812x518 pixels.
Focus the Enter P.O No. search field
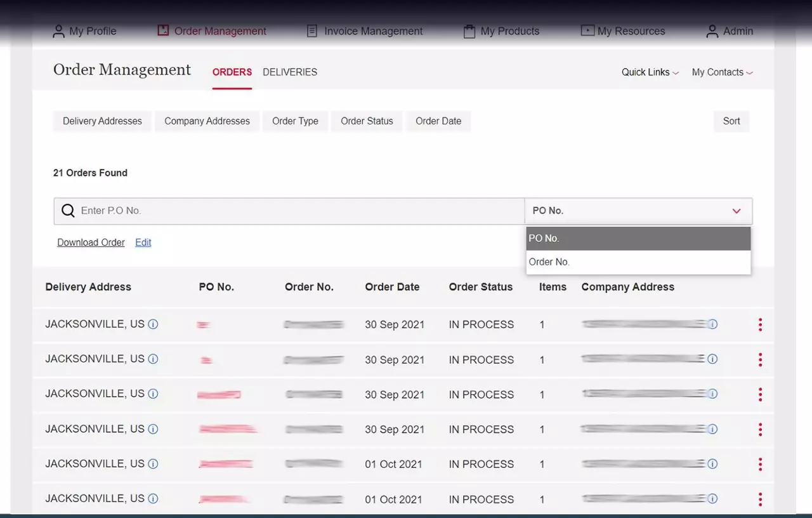point(298,211)
